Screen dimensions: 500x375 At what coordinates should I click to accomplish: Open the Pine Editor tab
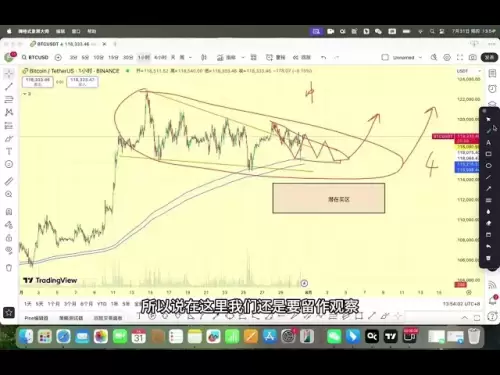(36, 318)
